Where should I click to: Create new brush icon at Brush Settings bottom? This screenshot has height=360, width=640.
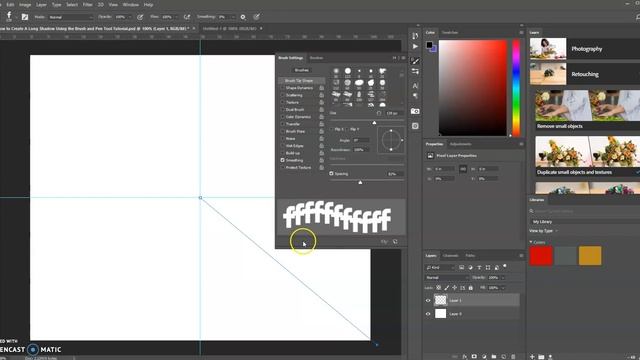[395, 242]
